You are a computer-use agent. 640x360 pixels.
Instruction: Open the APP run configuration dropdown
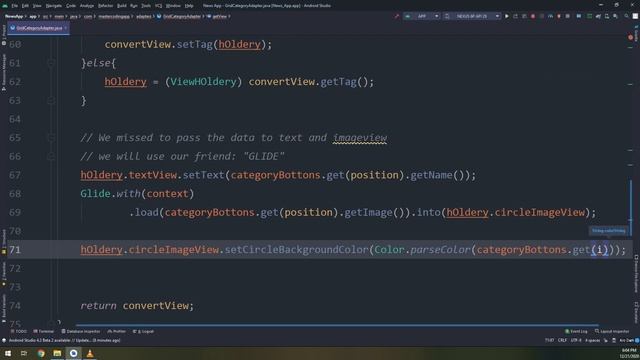tap(421, 16)
